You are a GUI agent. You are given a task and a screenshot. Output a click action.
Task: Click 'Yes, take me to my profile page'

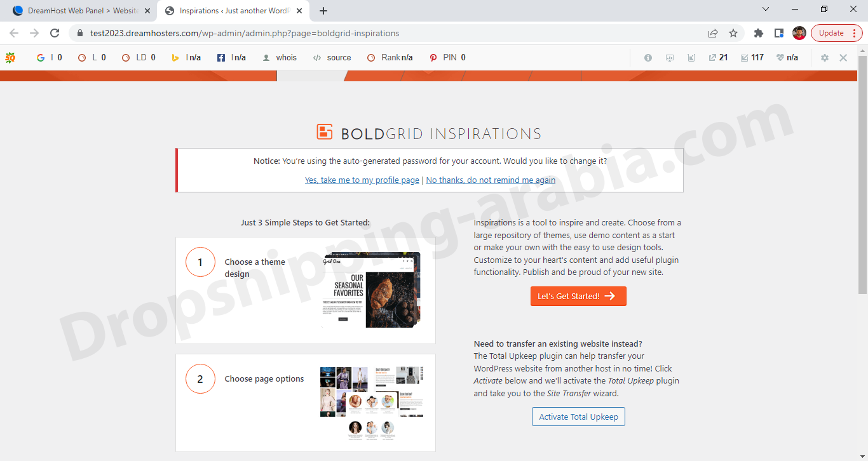point(362,180)
